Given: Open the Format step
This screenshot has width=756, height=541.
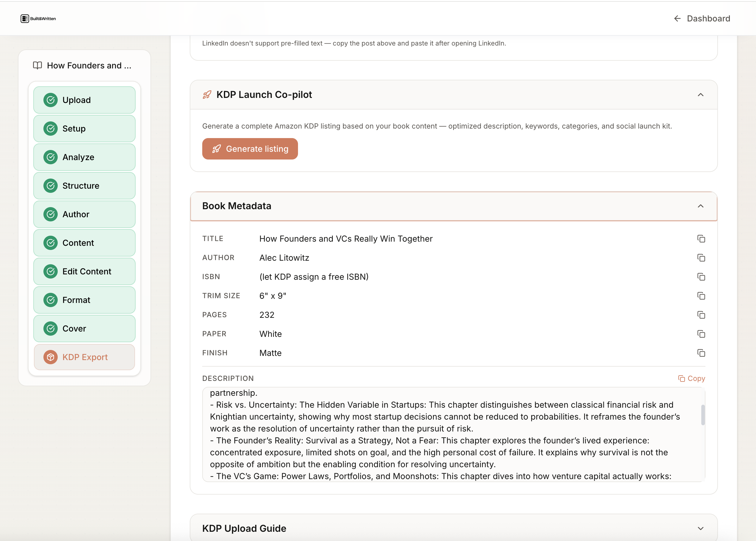Looking at the screenshot, I should [84, 300].
